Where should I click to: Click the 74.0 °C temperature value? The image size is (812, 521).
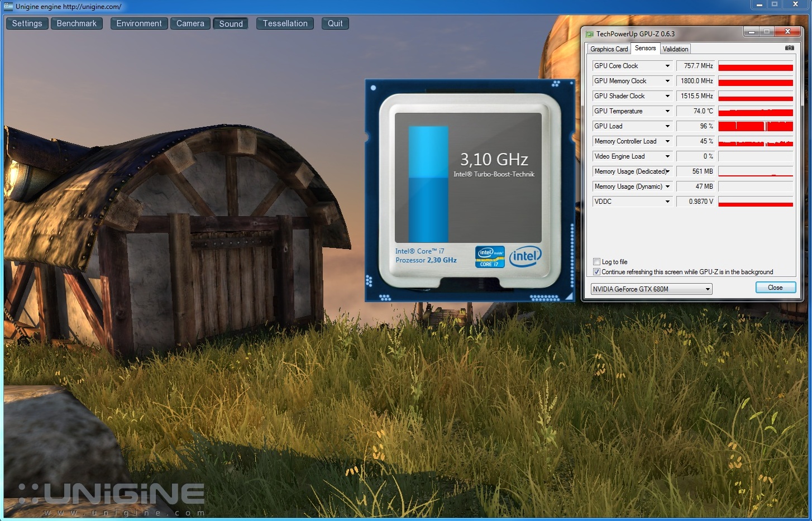pos(695,111)
